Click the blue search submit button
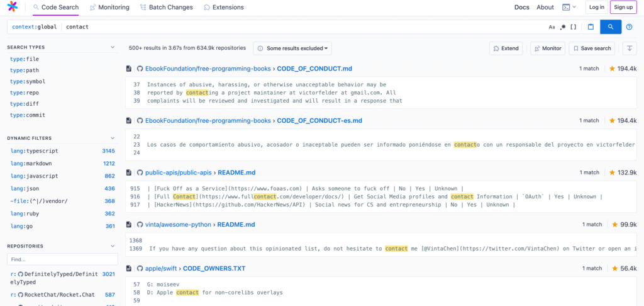The image size is (644, 306). [x=611, y=26]
